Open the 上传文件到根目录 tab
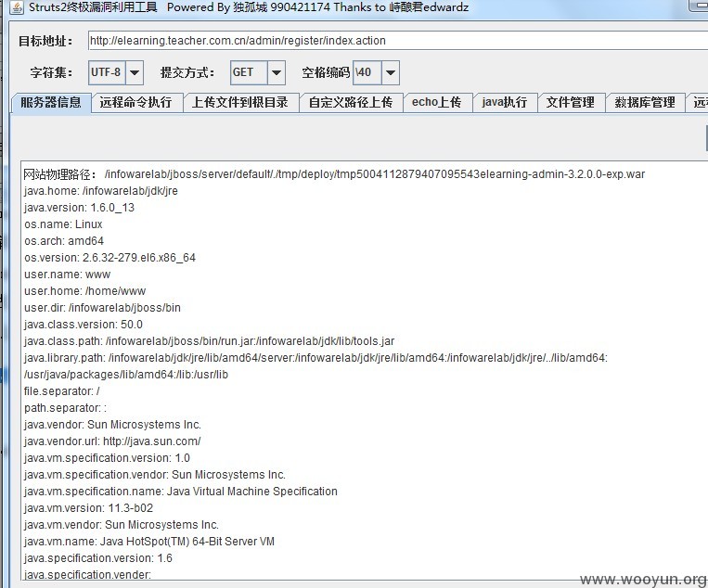The width and height of the screenshot is (708, 588). [240, 102]
